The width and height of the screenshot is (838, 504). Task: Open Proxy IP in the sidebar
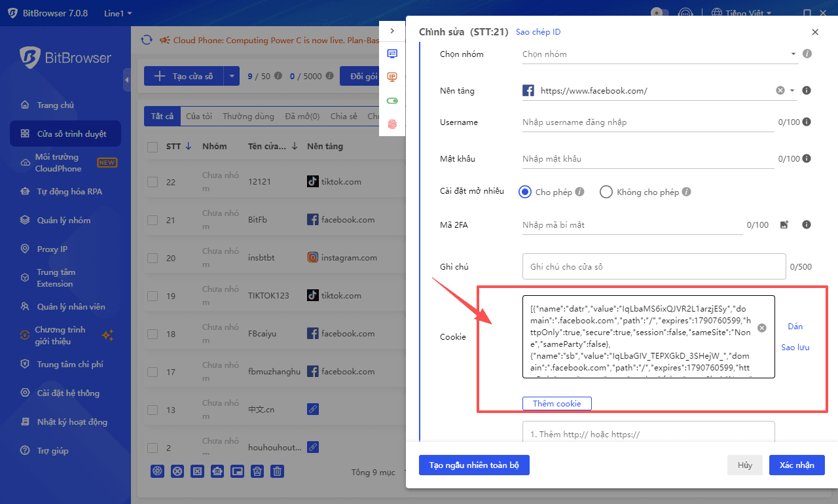(x=52, y=249)
